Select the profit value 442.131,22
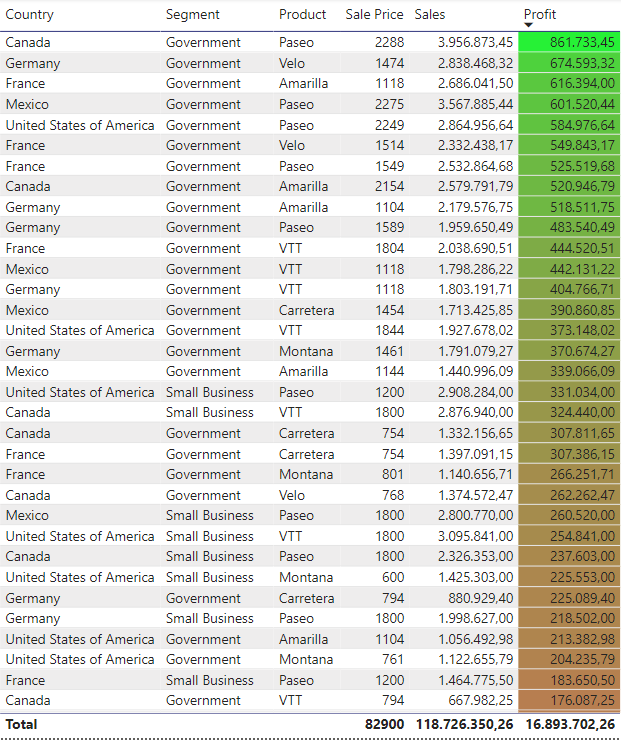This screenshot has width=621, height=742. pyautogui.click(x=582, y=269)
